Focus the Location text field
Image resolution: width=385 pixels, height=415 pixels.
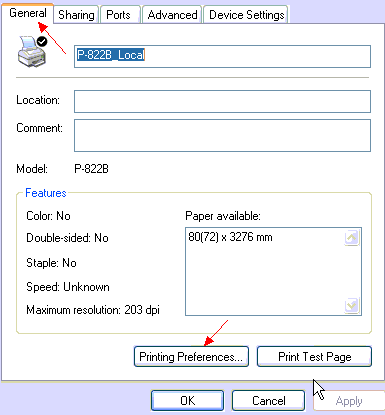[x=222, y=101]
